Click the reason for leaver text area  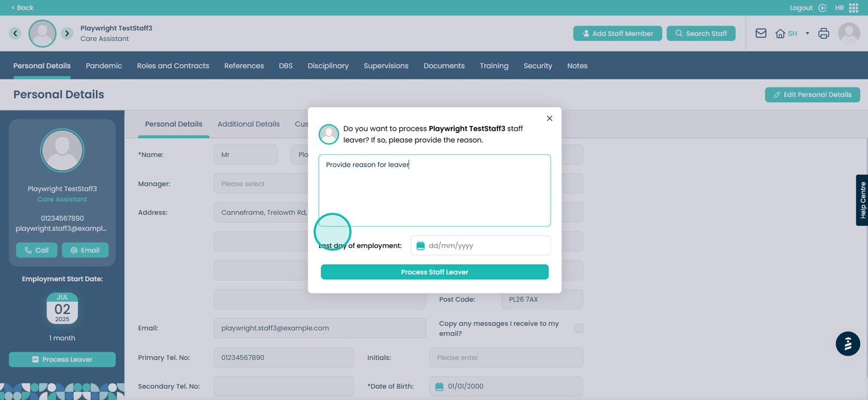point(434,190)
